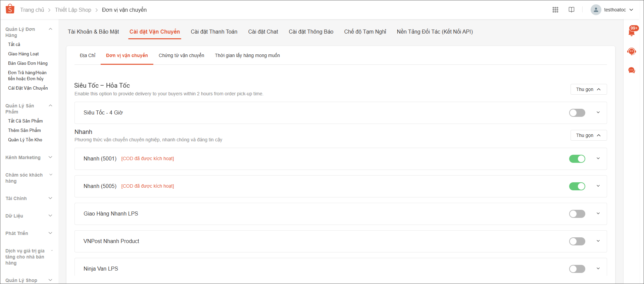Go to Thiết Lập Shop breadcrumb link
Screen dimensions: 644x284
[x=73, y=10]
